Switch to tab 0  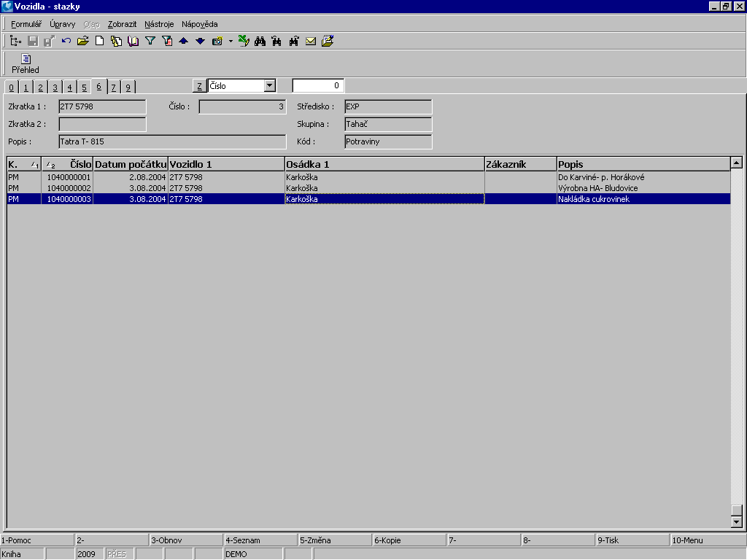pyautogui.click(x=12, y=87)
